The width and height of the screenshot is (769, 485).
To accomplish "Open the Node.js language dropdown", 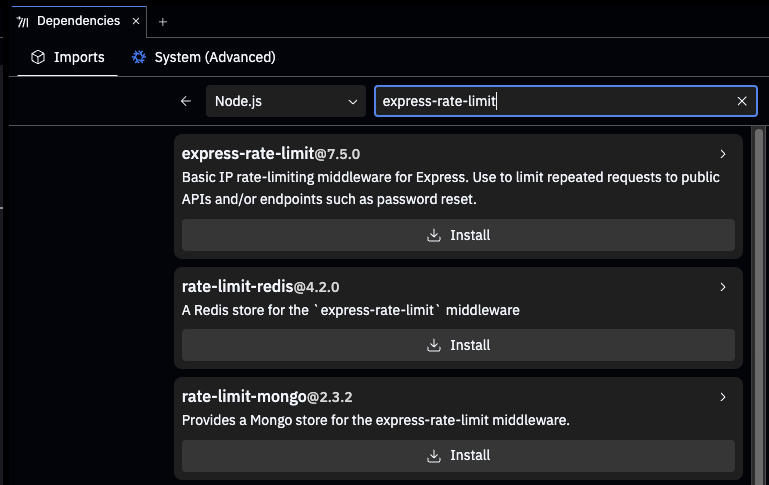I will [x=286, y=101].
